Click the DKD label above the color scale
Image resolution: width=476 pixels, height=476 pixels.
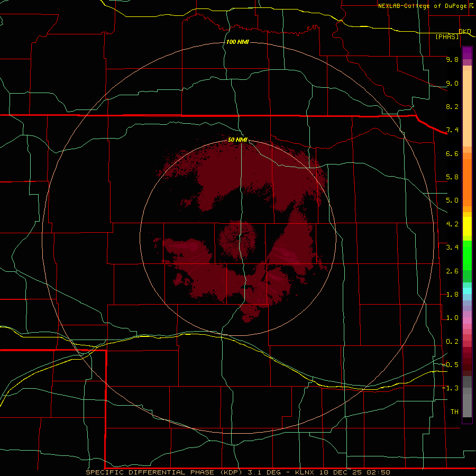tap(465, 31)
